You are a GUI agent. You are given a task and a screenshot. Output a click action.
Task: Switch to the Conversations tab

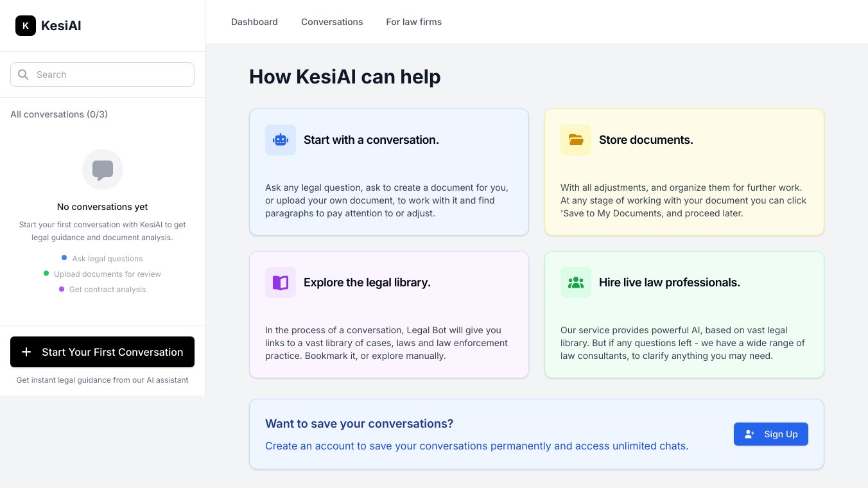332,22
